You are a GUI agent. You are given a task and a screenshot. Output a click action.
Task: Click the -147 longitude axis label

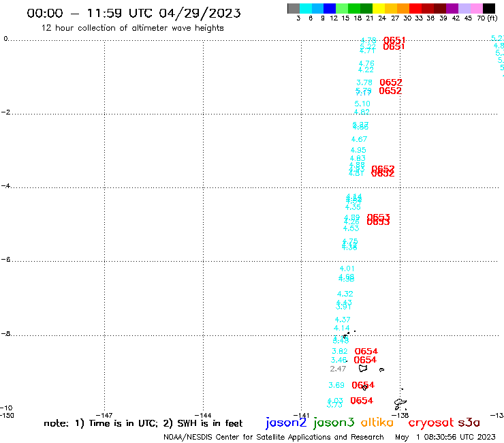point(104,415)
